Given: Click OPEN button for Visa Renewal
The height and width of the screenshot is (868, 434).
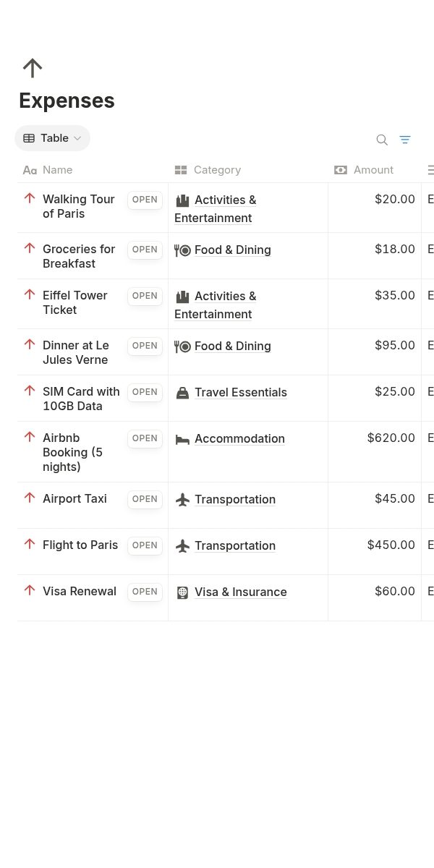Looking at the screenshot, I should tap(145, 592).
